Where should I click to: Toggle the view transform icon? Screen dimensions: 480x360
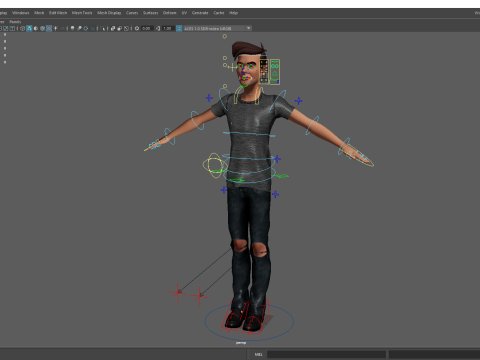point(179,28)
